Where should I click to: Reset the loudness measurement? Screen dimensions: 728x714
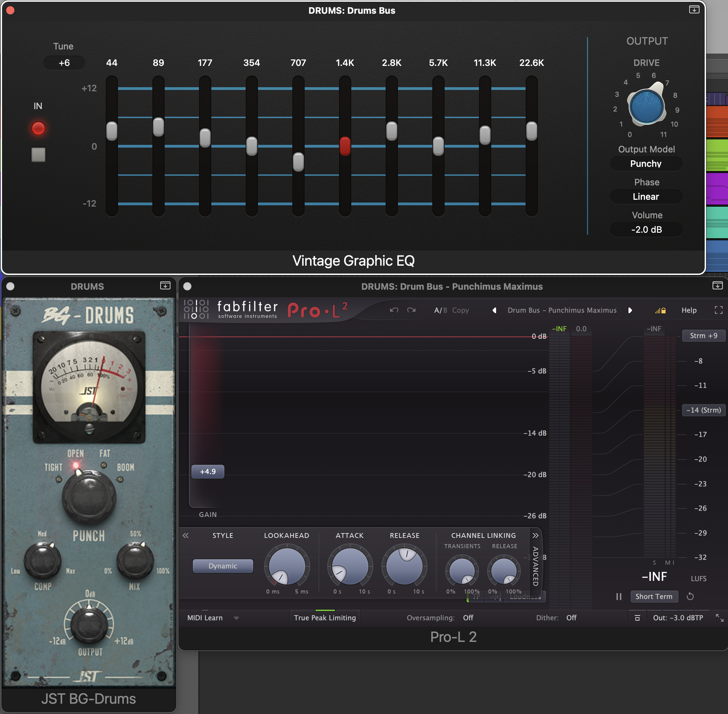690,596
